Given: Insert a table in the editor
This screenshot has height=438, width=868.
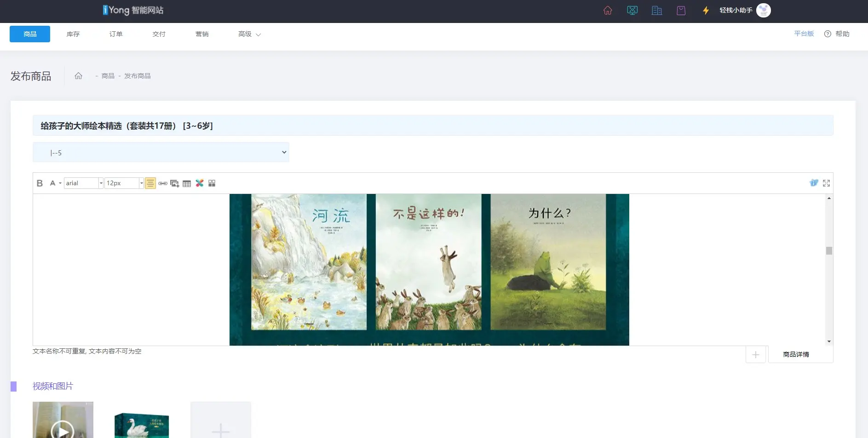Looking at the screenshot, I should pos(187,183).
